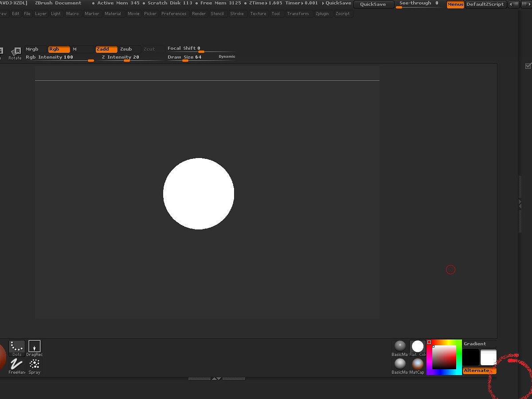
Task: Click the Scratch Disk 113 readout
Action: 170,3
